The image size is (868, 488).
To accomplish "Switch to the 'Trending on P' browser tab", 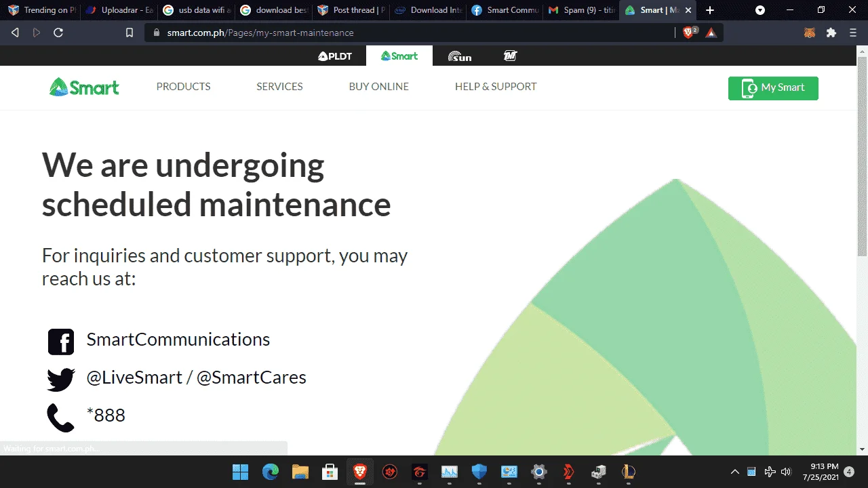I will coord(41,10).
